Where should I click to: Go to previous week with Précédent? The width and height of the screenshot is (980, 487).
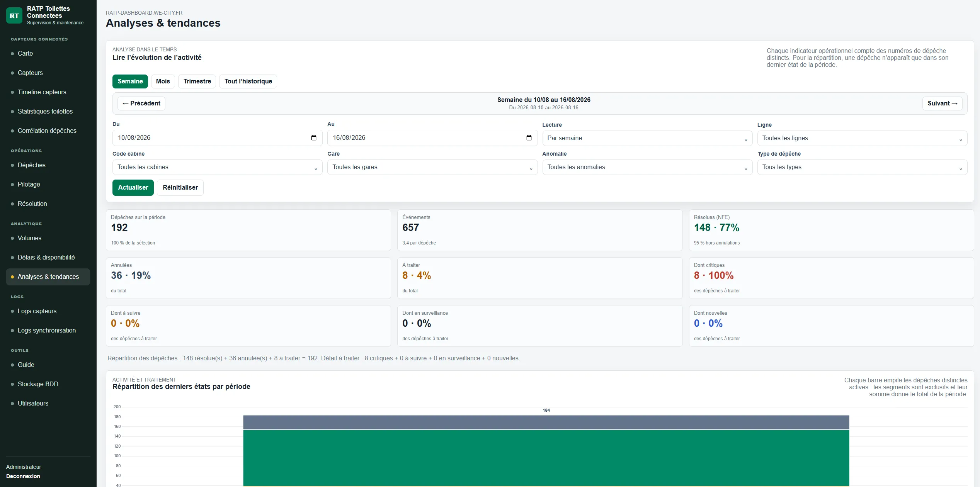[x=141, y=104]
